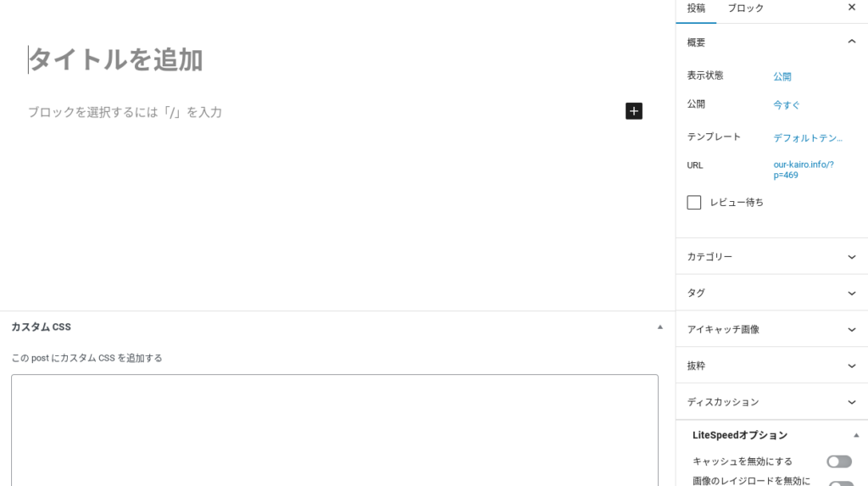868x486 pixels.
Task: Collapse the カスタム CSS panel triangle
Action: (x=660, y=327)
